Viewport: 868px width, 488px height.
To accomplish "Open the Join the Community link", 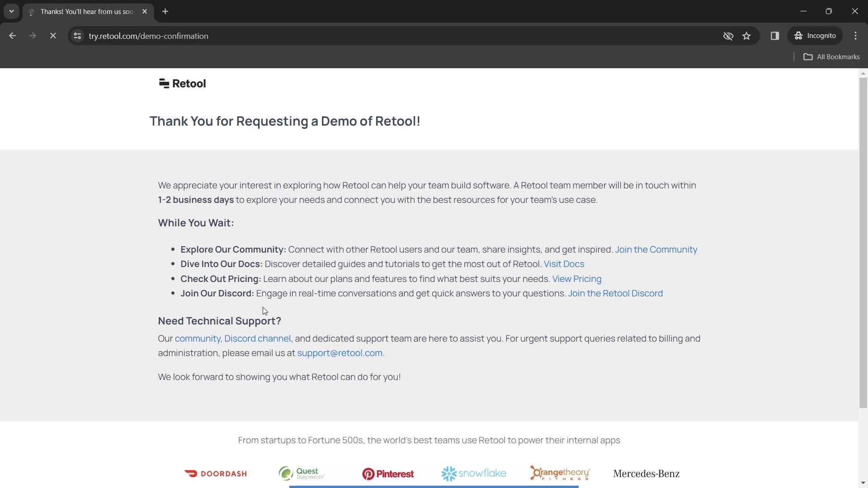I will click(656, 249).
